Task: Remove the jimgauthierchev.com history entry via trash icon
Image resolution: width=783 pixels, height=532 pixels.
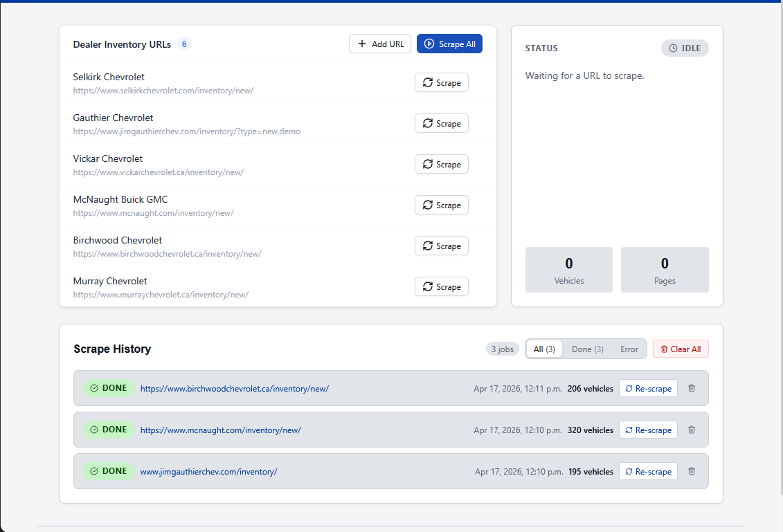Action: pyautogui.click(x=691, y=472)
